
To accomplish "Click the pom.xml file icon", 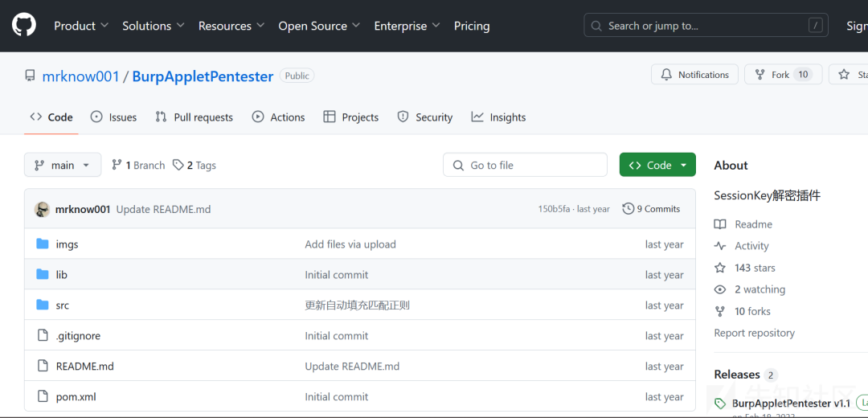I will tap(43, 395).
